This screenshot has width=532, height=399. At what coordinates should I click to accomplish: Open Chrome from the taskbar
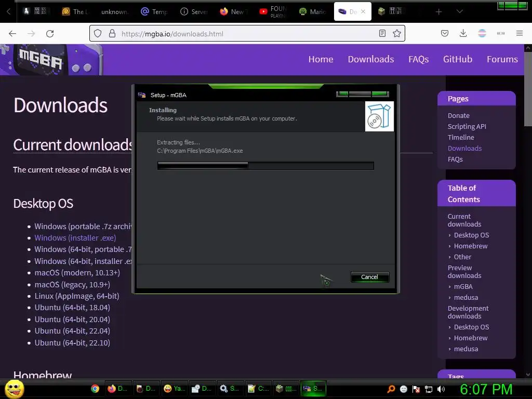coord(95,389)
